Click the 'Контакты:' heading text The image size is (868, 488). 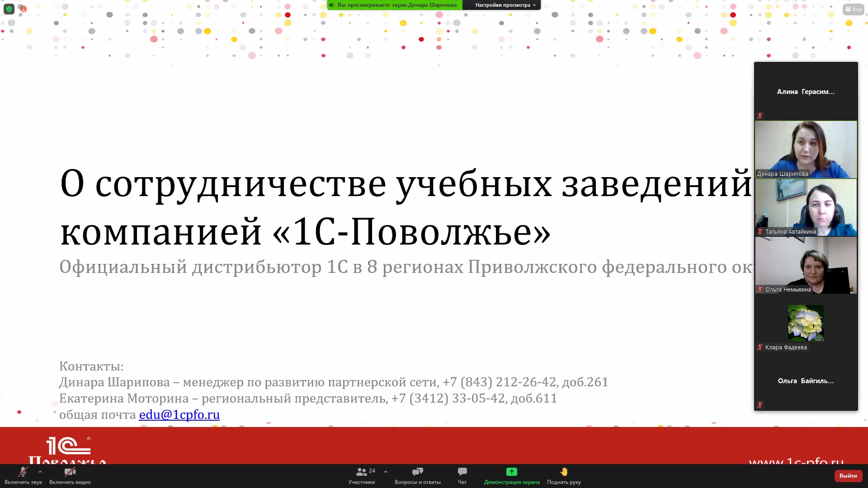point(91,366)
